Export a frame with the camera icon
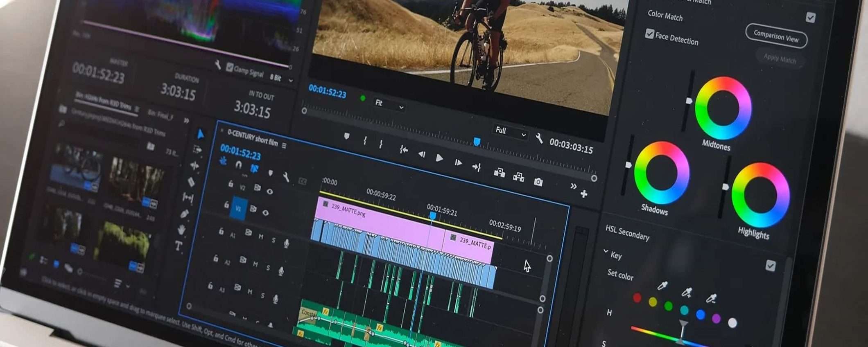 538,182
